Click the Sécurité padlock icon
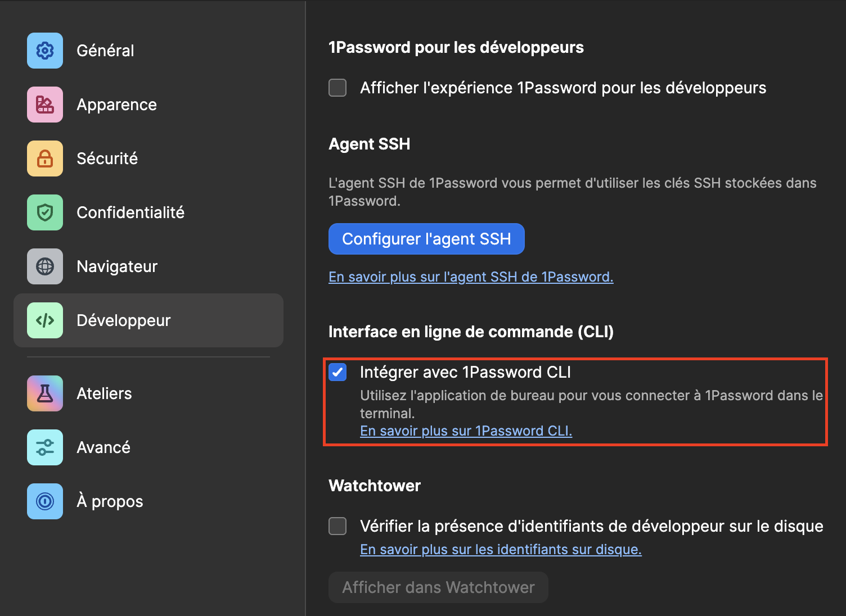Screen dimensions: 846x616 click(x=44, y=158)
